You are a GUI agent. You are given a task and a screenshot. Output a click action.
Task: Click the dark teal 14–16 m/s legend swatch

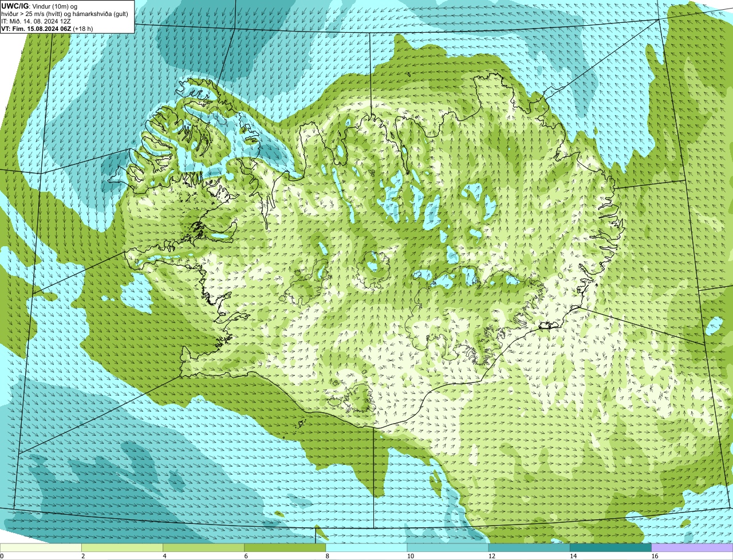point(610,548)
